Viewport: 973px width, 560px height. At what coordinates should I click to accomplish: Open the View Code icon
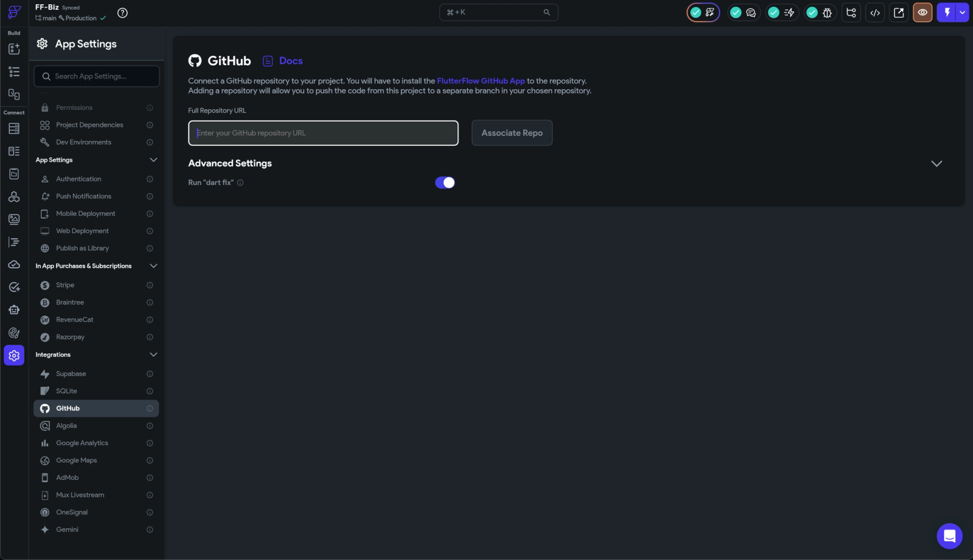(x=875, y=12)
